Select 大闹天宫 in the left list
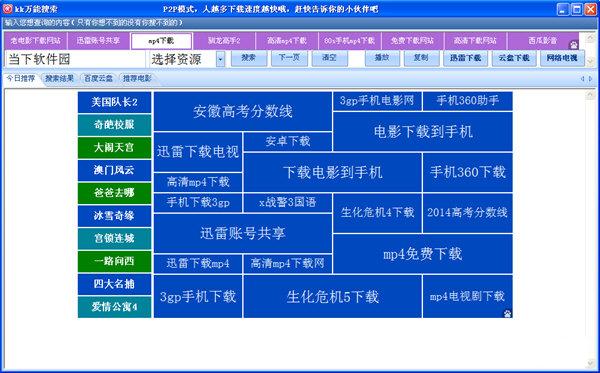600x373 pixels. click(x=114, y=148)
